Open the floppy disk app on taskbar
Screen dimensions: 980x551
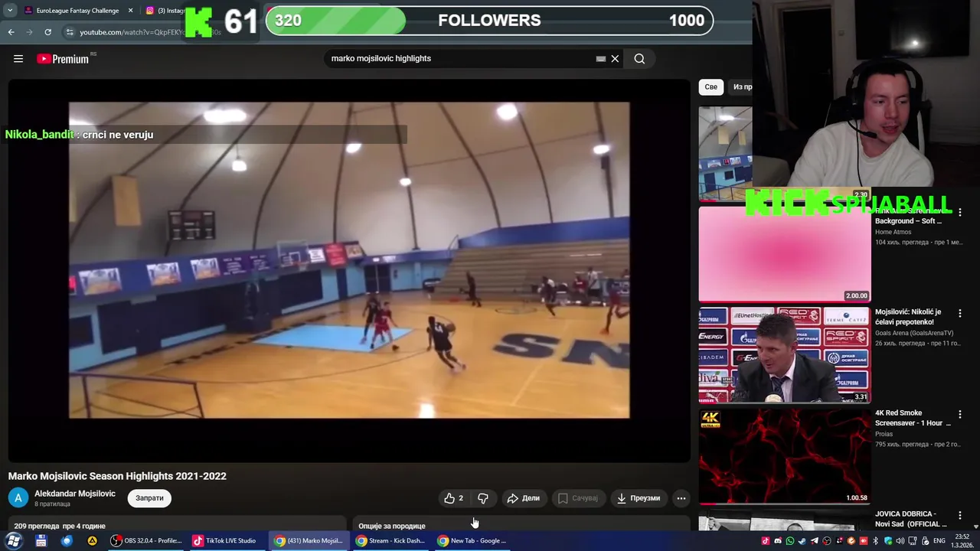(41, 541)
